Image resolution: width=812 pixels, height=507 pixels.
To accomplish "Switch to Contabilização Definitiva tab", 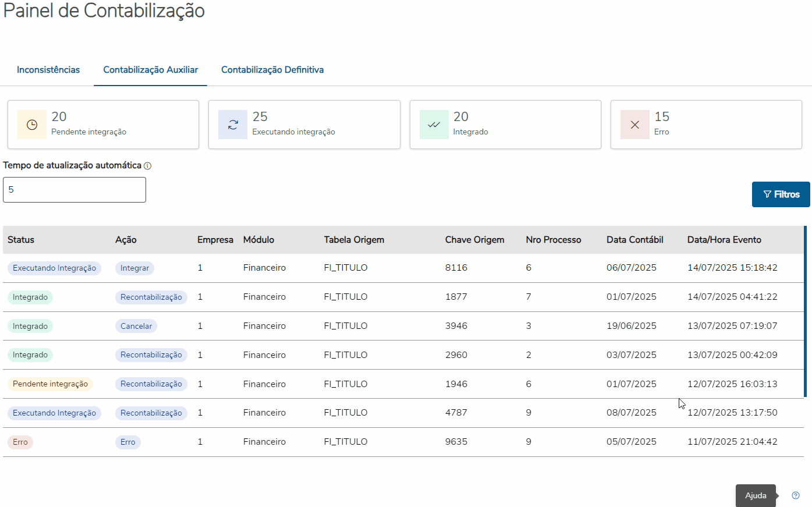I will [x=272, y=70].
